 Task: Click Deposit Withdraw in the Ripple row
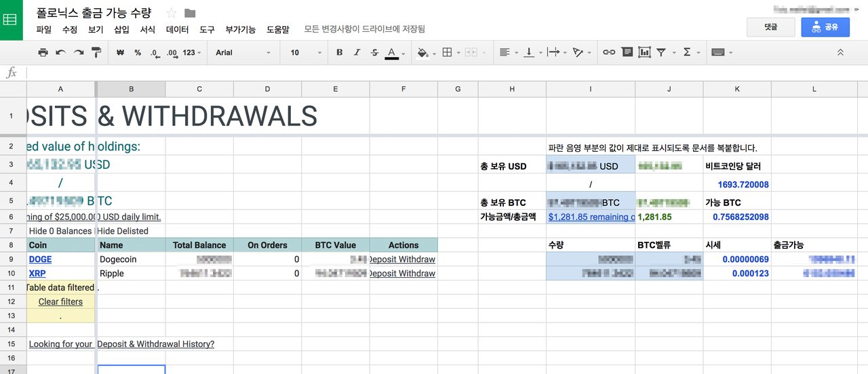click(401, 273)
